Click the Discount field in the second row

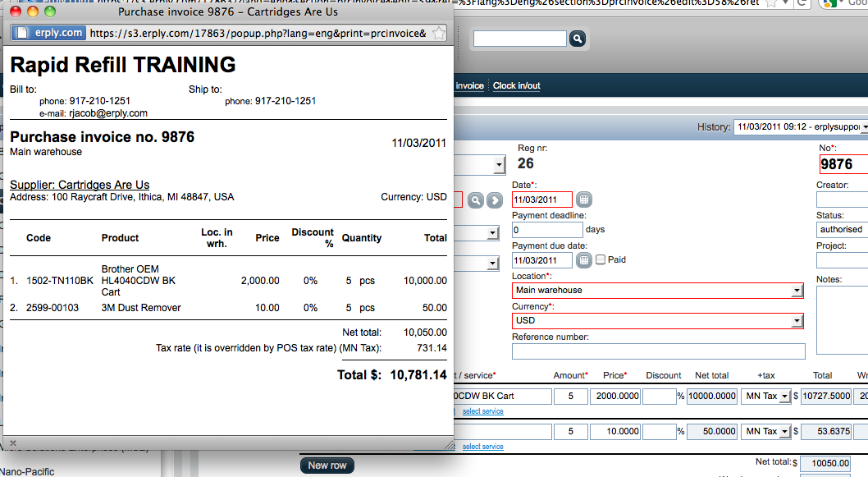pyautogui.click(x=660, y=432)
